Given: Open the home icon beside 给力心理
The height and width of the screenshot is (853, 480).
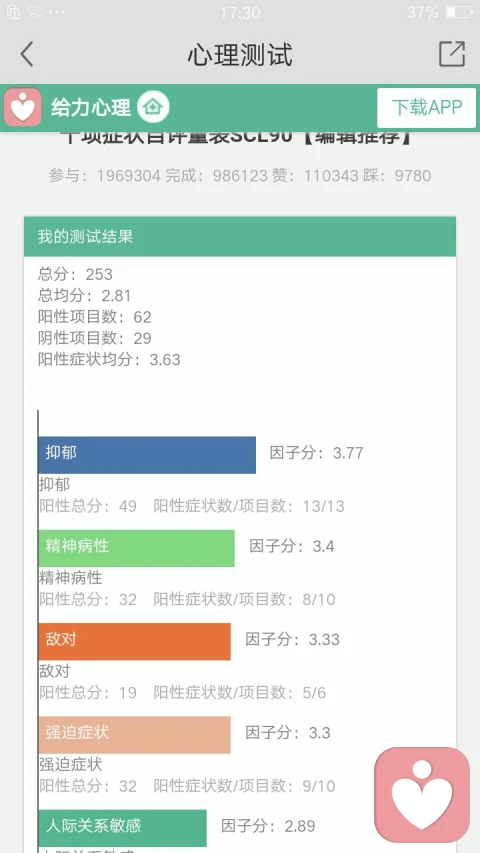Looking at the screenshot, I should click(153, 107).
